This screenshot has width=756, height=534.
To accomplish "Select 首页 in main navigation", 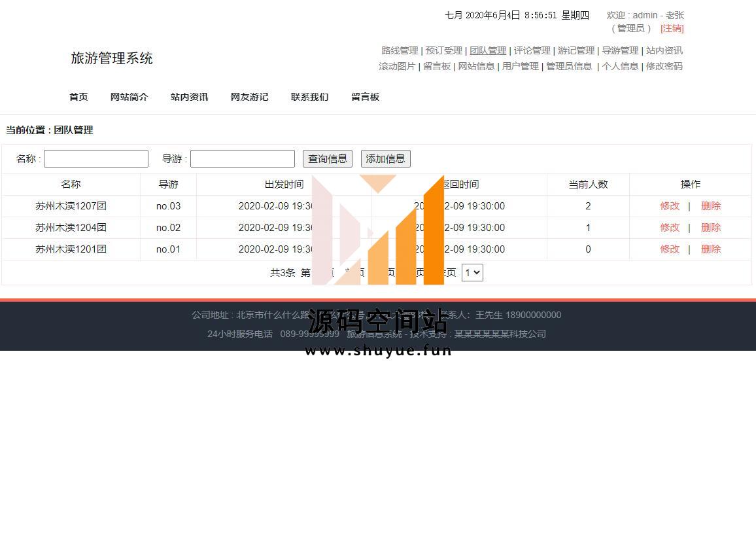I will pyautogui.click(x=78, y=97).
